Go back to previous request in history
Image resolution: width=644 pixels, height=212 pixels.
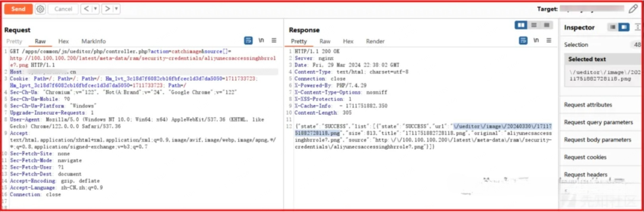(86, 9)
